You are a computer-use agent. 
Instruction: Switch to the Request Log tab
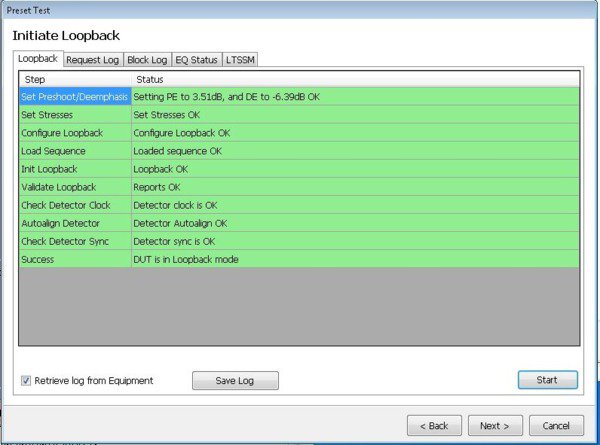coord(94,60)
